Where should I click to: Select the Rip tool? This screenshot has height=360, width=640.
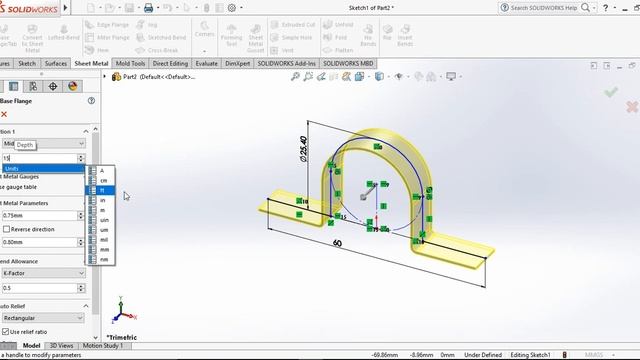click(x=387, y=32)
